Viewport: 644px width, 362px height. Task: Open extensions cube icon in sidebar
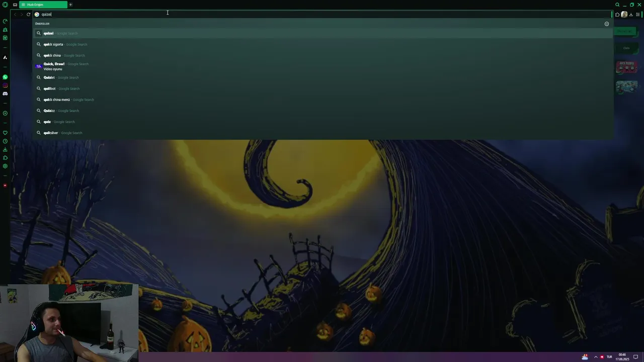coord(5,158)
